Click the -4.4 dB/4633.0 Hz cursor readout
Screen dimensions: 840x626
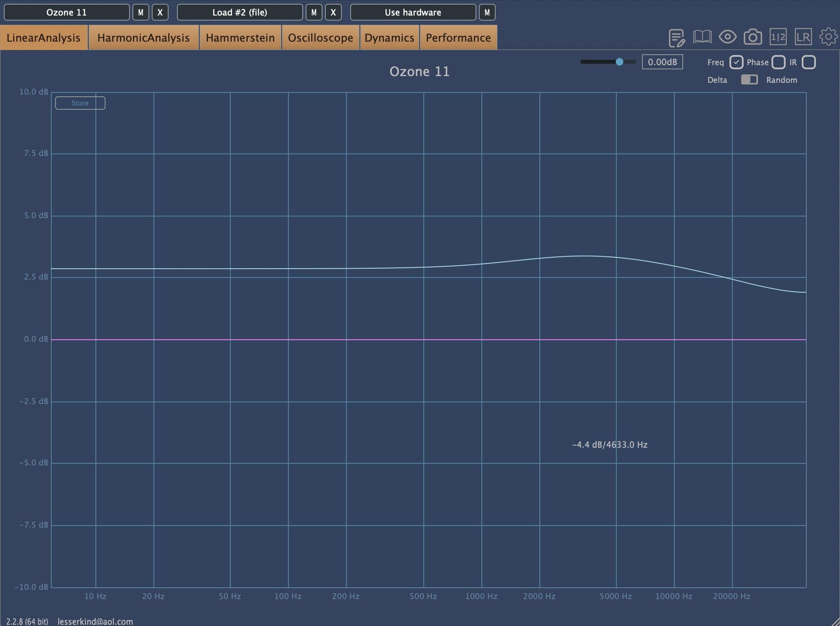[x=610, y=445]
